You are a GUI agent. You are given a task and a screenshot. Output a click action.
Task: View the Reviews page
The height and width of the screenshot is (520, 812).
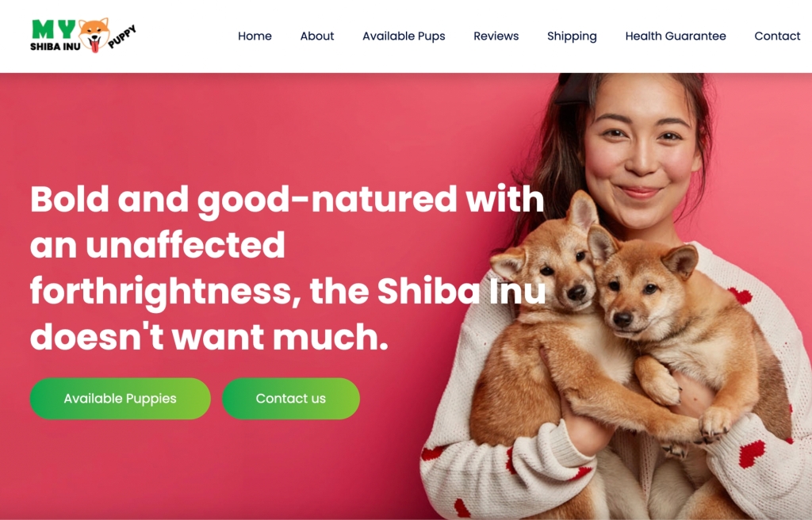pos(496,36)
